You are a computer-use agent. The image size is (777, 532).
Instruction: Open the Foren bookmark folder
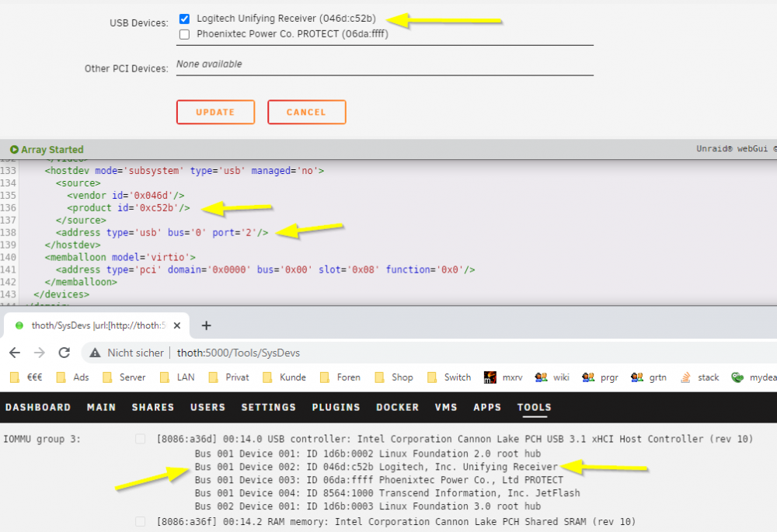(x=340, y=377)
